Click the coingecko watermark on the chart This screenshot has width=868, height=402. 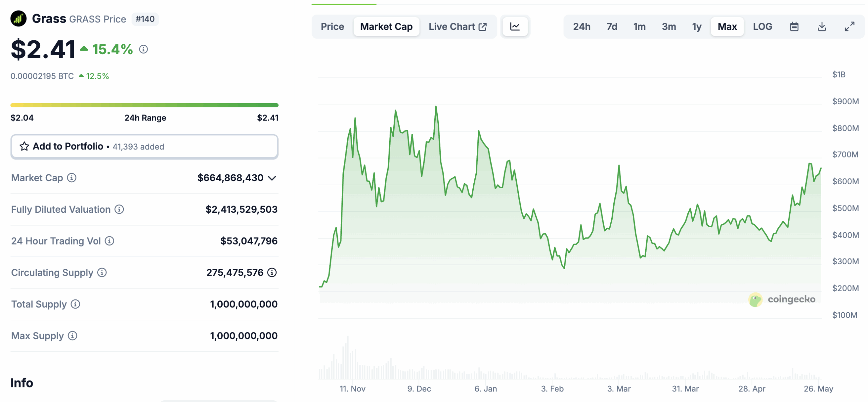pos(781,299)
